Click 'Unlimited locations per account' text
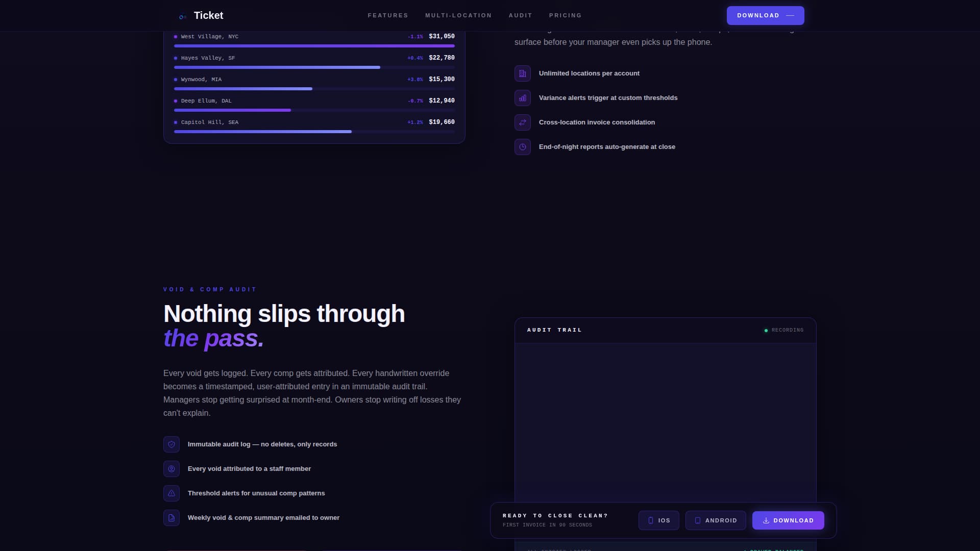980x551 pixels. 589,73
